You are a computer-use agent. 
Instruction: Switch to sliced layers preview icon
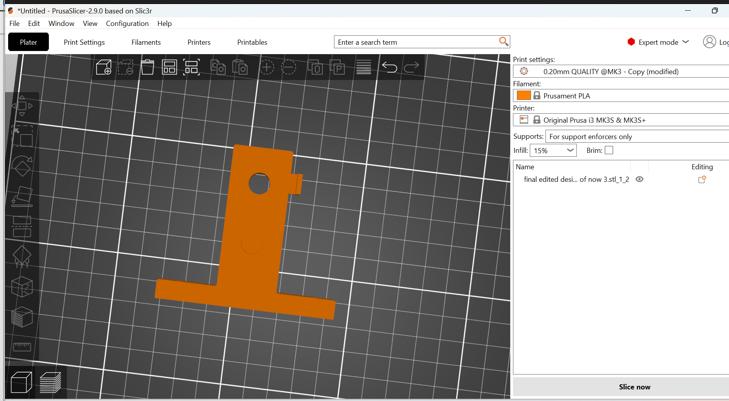click(50, 382)
